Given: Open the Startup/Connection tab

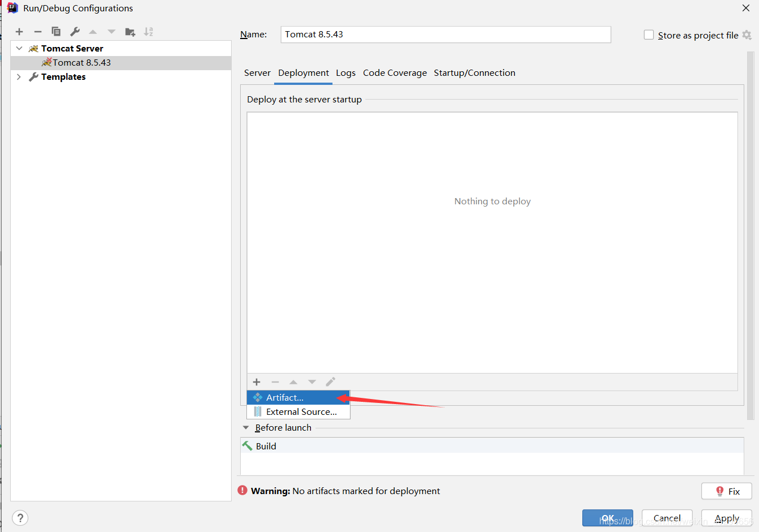Looking at the screenshot, I should [x=474, y=73].
